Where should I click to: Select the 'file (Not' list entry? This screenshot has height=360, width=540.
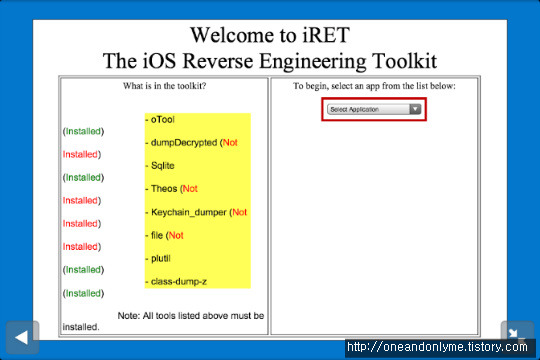(164, 235)
